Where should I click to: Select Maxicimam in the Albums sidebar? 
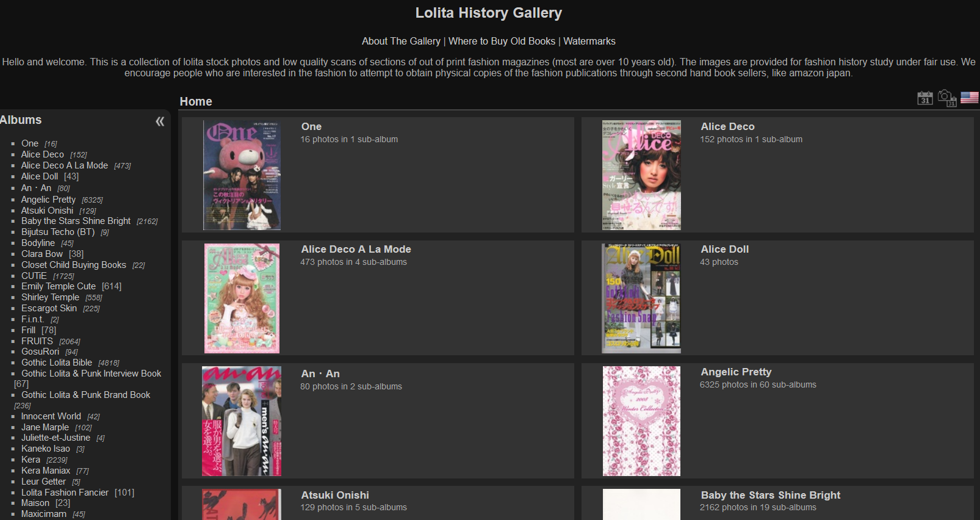click(44, 514)
